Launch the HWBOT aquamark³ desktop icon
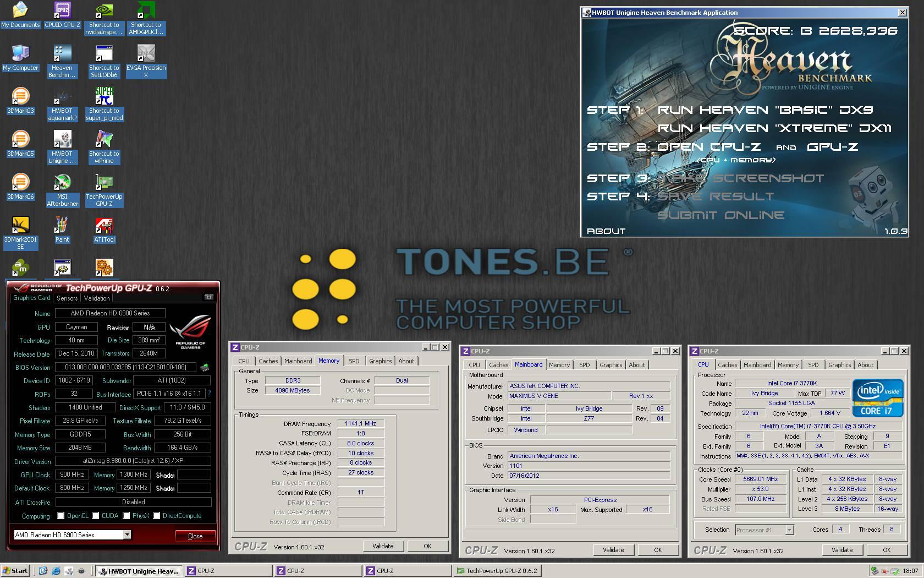This screenshot has width=924, height=578. [x=62, y=104]
